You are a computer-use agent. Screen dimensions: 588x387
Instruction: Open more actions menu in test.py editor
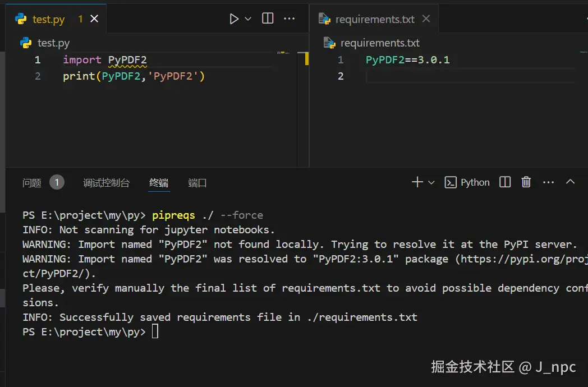tap(289, 19)
